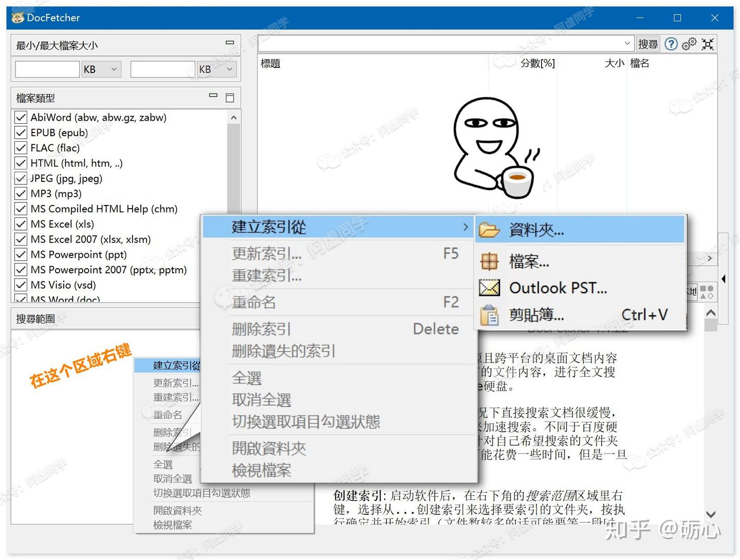Open the search field history dropdown arrow
The width and height of the screenshot is (740, 560).
[626, 44]
